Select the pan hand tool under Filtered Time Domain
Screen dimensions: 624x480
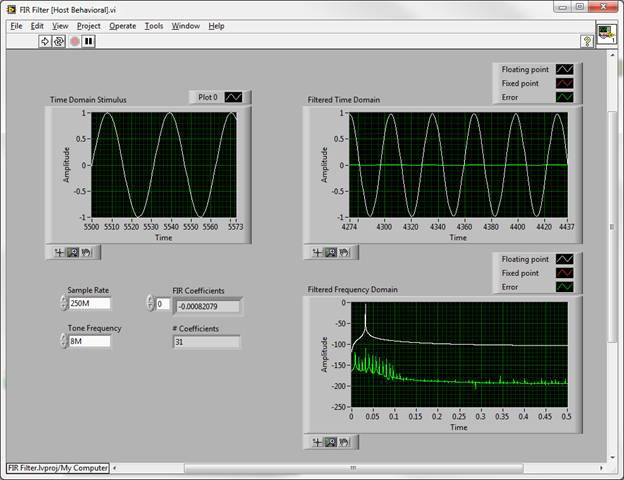[342, 253]
